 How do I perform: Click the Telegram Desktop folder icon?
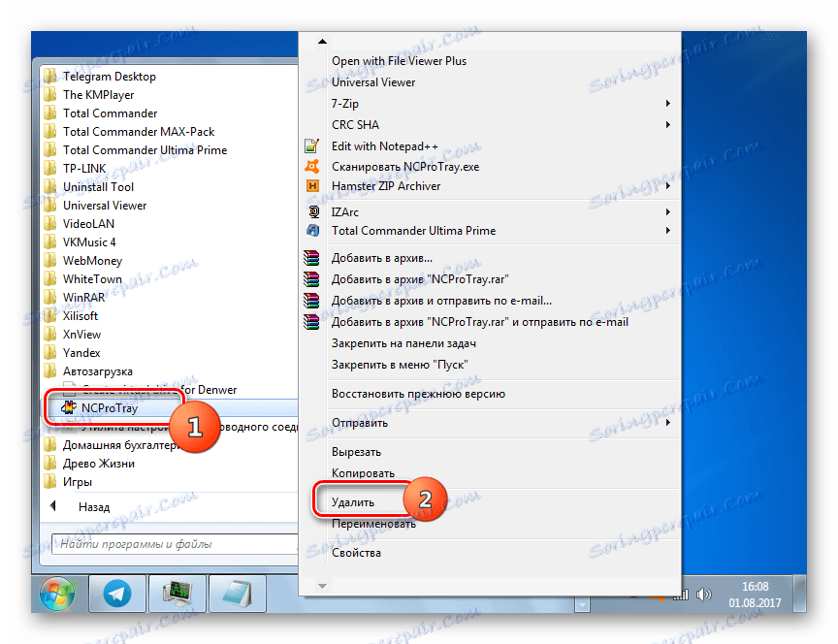pyautogui.click(x=49, y=76)
